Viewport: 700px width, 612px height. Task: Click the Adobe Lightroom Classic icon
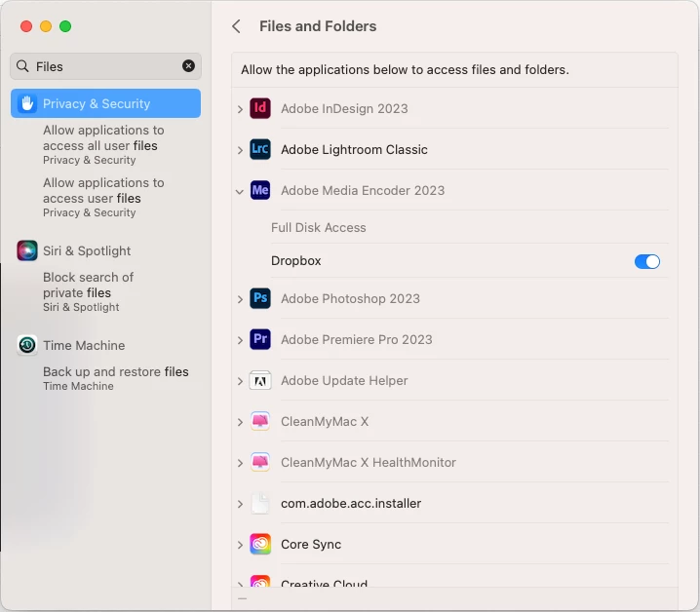[260, 149]
